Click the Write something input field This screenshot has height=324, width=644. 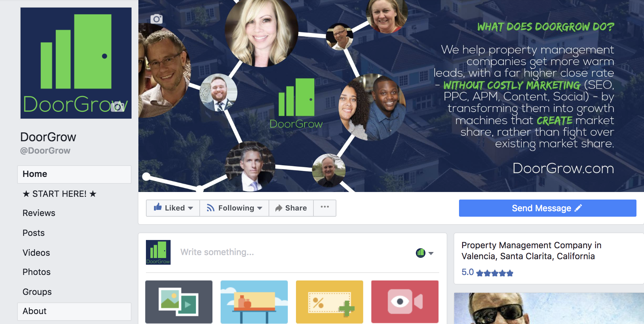tap(295, 252)
